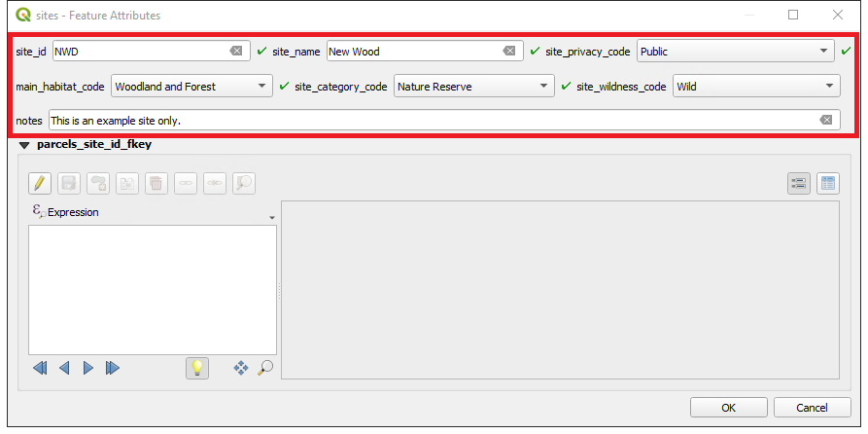Image resolution: width=868 pixels, height=434 pixels.
Task: Go to the first feature
Action: [x=40, y=368]
